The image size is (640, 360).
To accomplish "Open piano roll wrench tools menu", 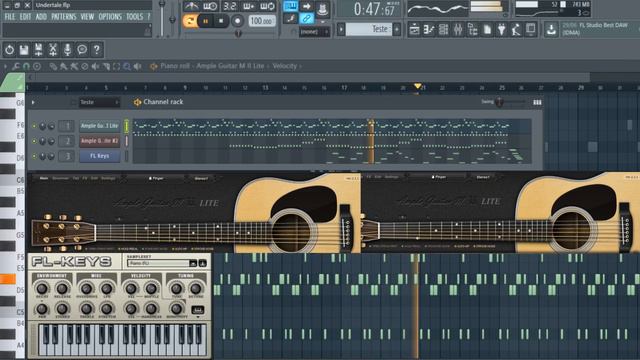I will coord(16,66).
